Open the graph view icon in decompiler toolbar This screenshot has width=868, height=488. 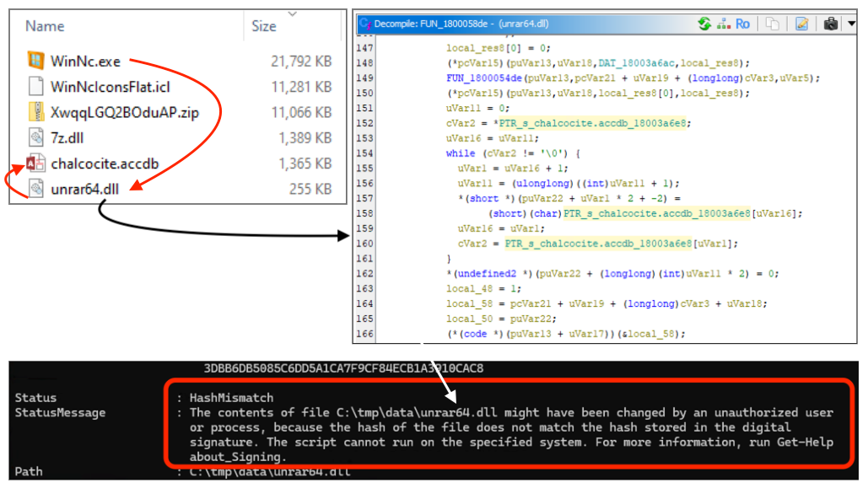click(724, 24)
